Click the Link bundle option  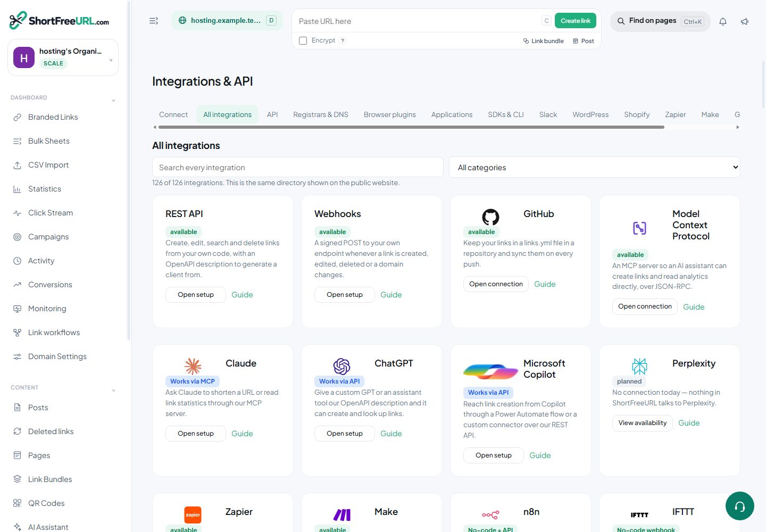click(x=543, y=41)
